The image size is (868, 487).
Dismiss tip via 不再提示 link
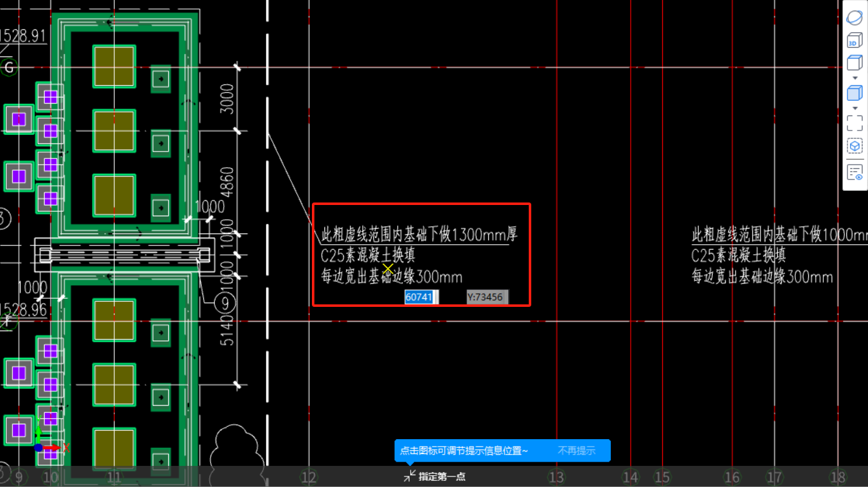(x=576, y=450)
